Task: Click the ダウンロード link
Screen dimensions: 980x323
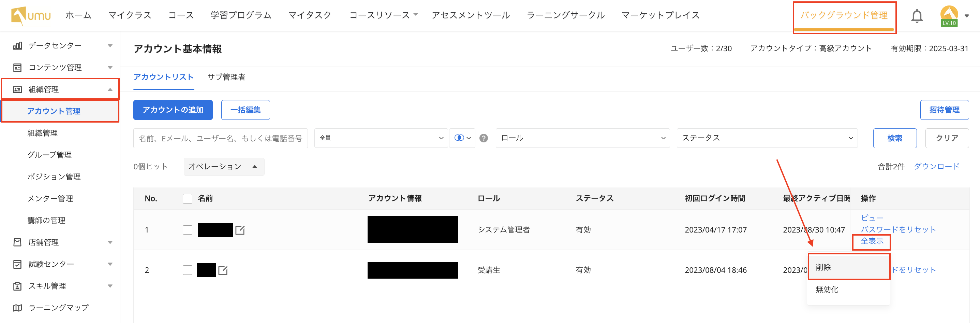Action: 936,167
